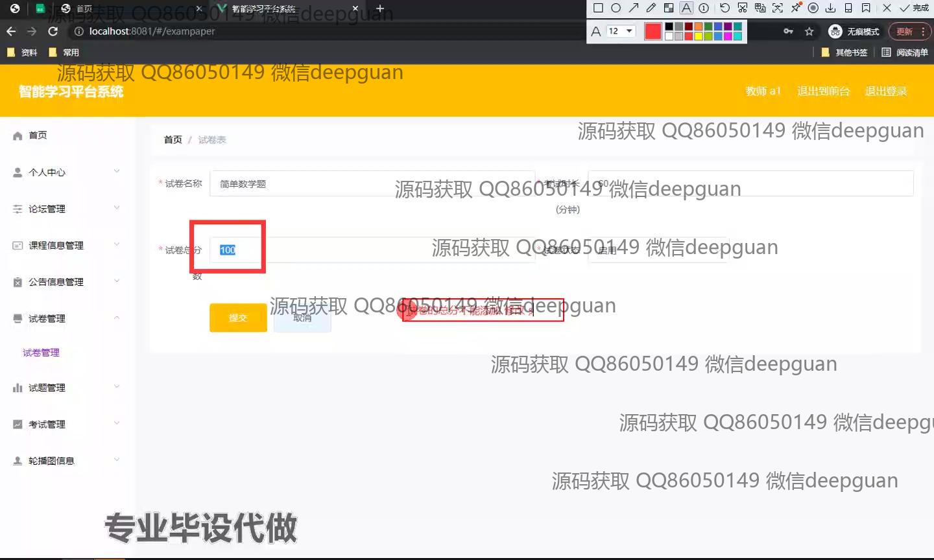The width and height of the screenshot is (934, 560).
Task: Pick the black color swatch
Action: tap(669, 27)
